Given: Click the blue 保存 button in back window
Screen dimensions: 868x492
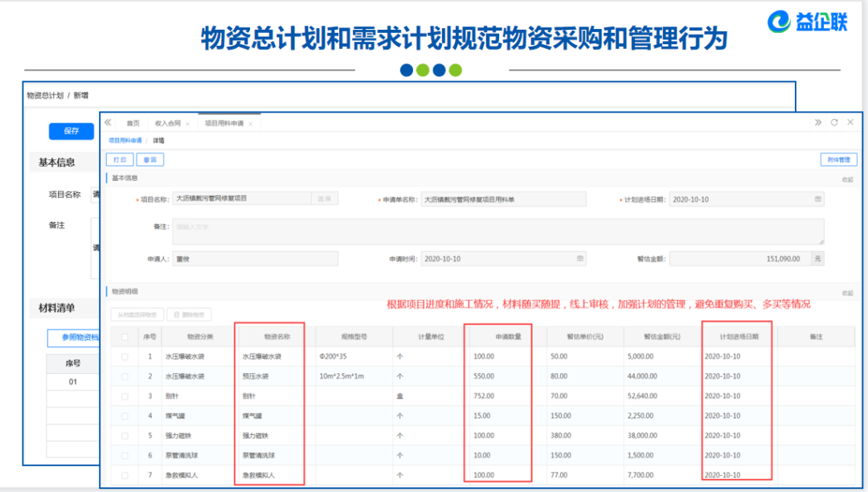Looking at the screenshot, I should 71,130.
